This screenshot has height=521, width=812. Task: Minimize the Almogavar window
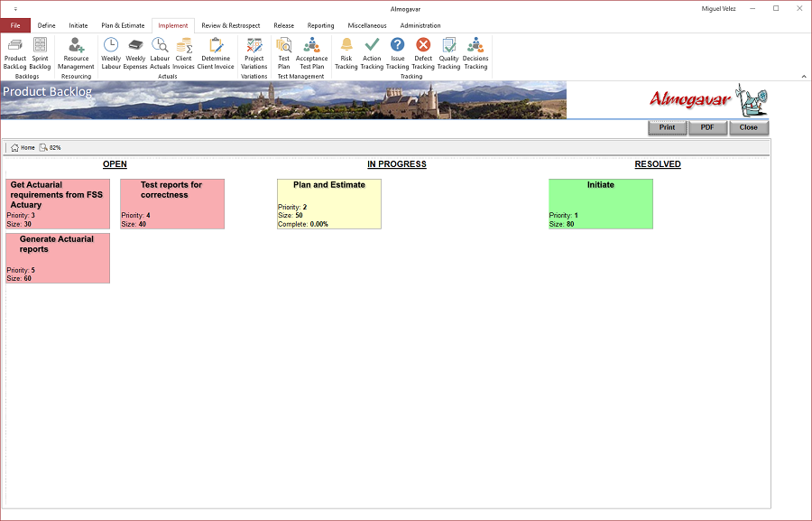pyautogui.click(x=752, y=9)
